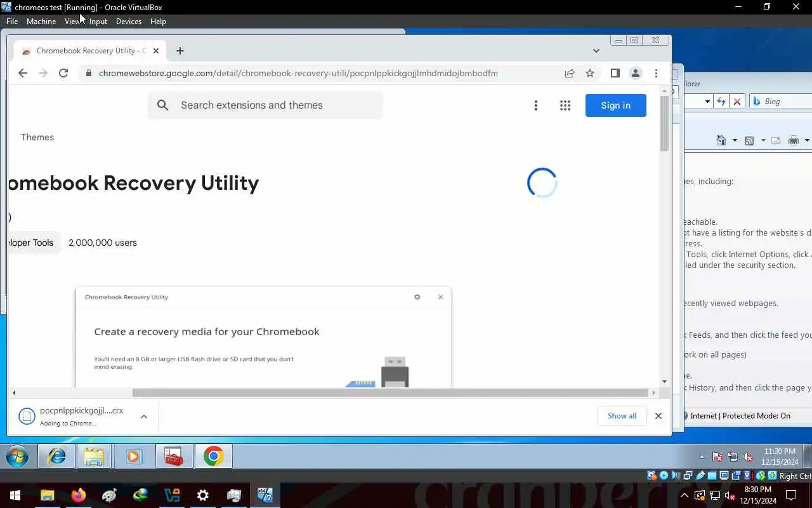Click the Bing search box in Internet Explorer
The height and width of the screenshot is (508, 812).
coord(781,102)
